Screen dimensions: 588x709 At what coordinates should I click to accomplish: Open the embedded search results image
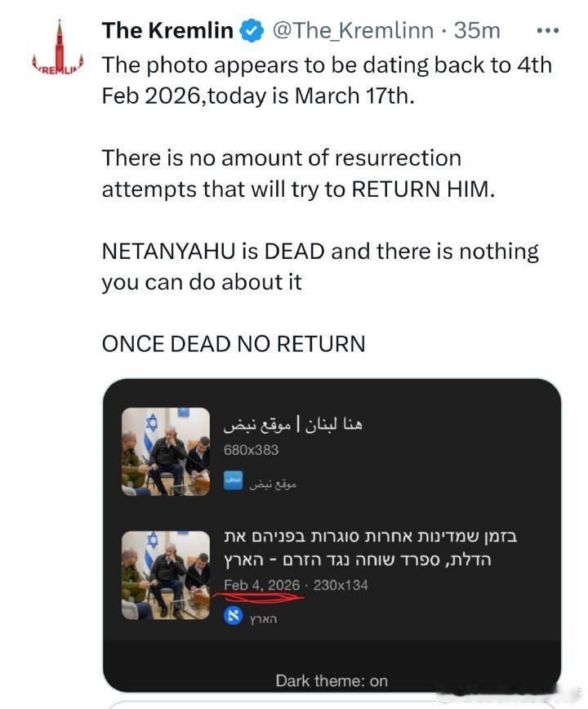point(332,535)
